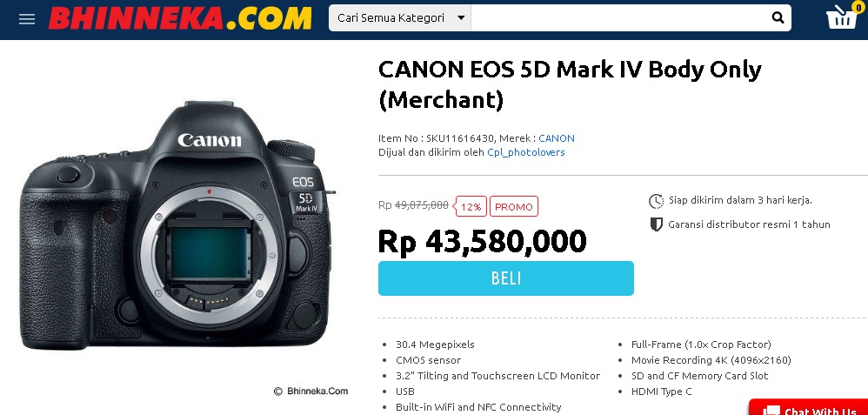This screenshot has width=868, height=415.
Task: Click the 12% discount tag
Action: (471, 207)
